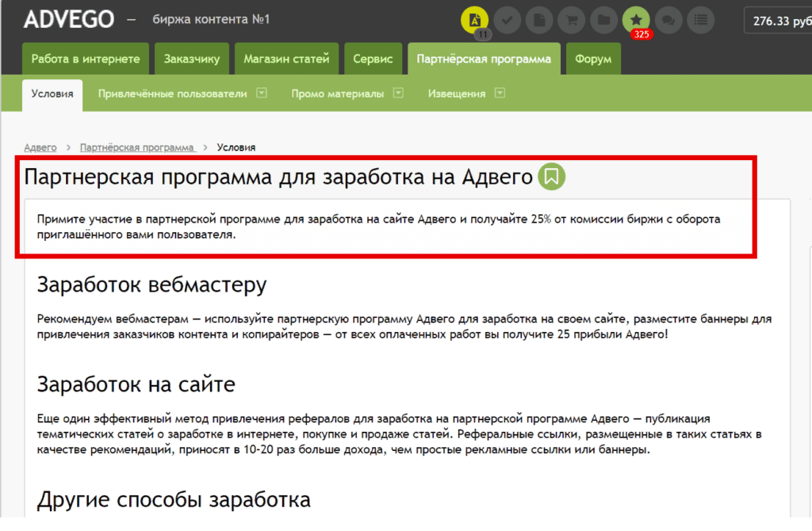The width and height of the screenshot is (812, 531).
Task: Open the list icon in the header
Action: click(701, 20)
